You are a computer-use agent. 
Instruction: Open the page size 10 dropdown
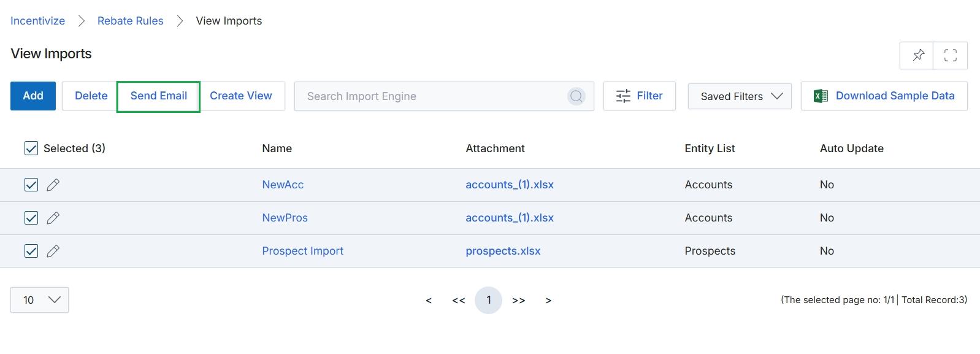(x=39, y=300)
